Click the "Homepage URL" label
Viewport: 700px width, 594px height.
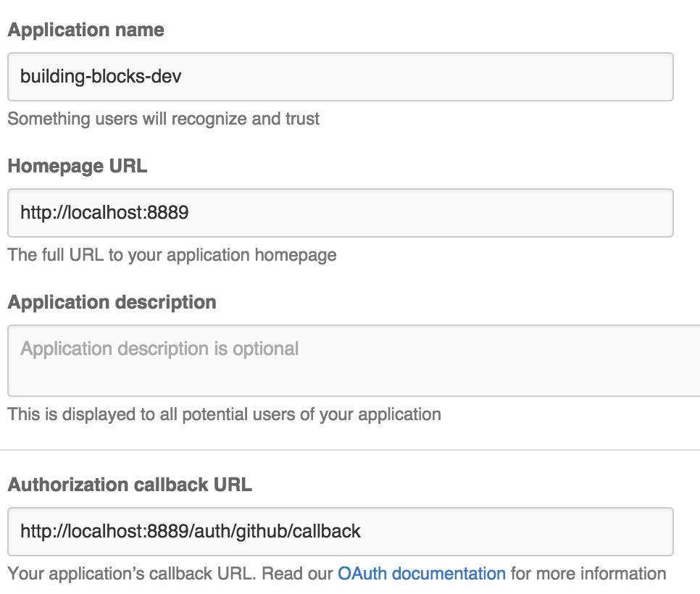(78, 166)
